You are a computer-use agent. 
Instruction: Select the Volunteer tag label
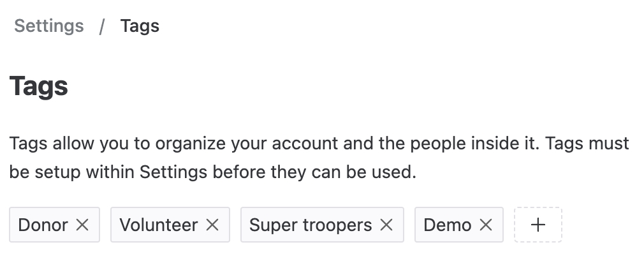point(159,225)
